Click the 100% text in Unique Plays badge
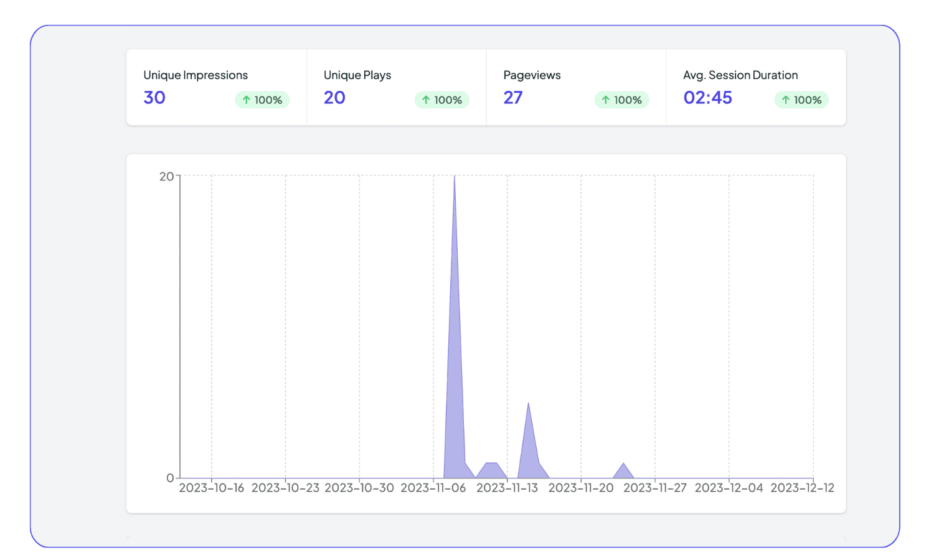Image resolution: width=934 pixels, height=560 pixels. (x=448, y=100)
